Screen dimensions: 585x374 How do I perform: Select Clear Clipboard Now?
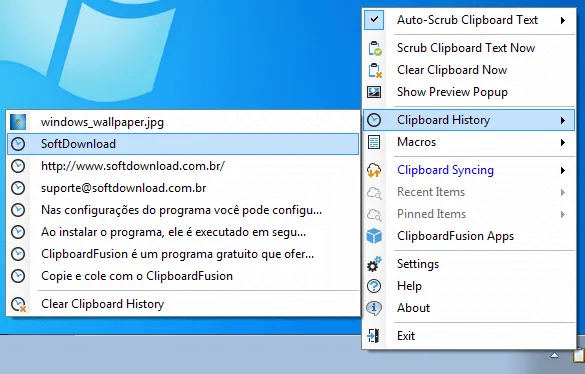coord(452,70)
